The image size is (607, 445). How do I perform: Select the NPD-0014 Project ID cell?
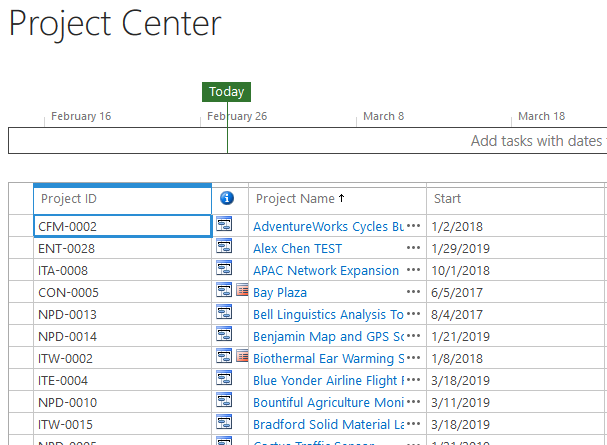123,336
